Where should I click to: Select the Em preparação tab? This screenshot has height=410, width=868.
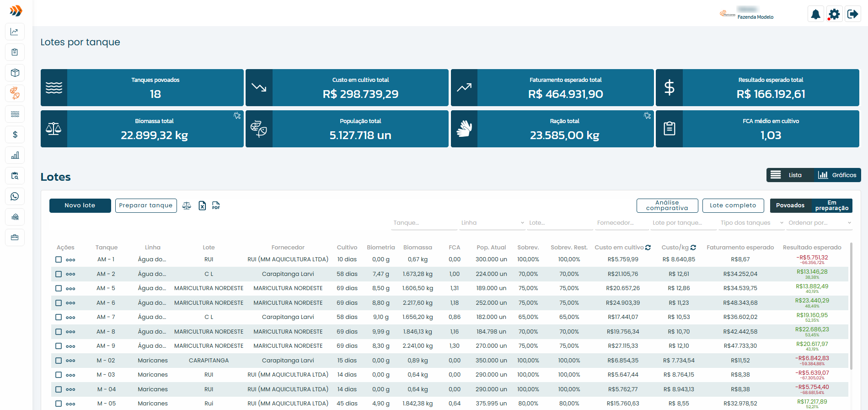[831, 205]
